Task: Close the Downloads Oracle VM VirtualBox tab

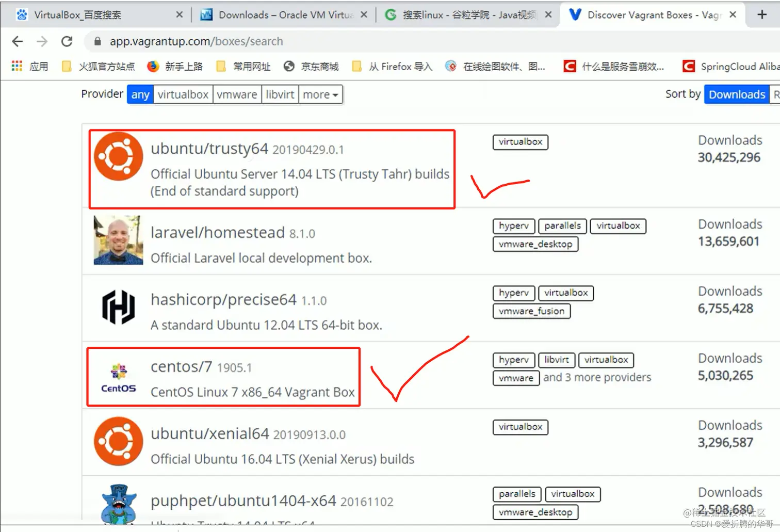Action: coord(364,15)
